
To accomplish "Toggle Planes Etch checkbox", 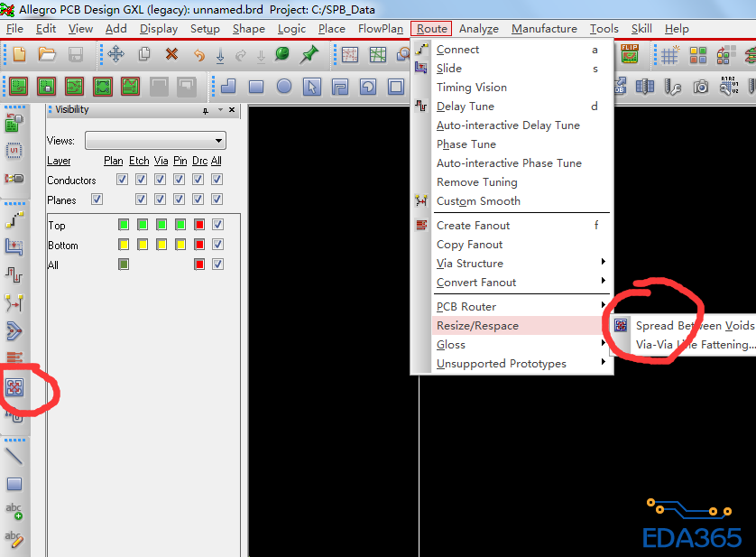I will (141, 199).
